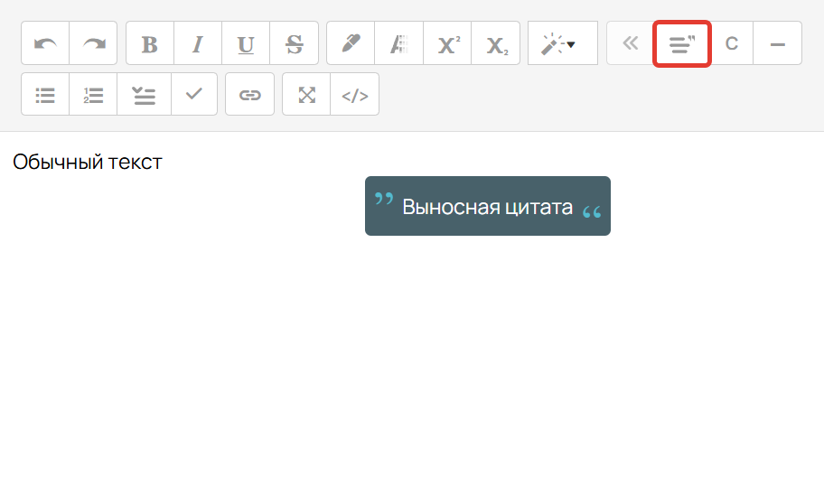Create a bulleted list
This screenshot has width=824, height=504.
[x=45, y=94]
